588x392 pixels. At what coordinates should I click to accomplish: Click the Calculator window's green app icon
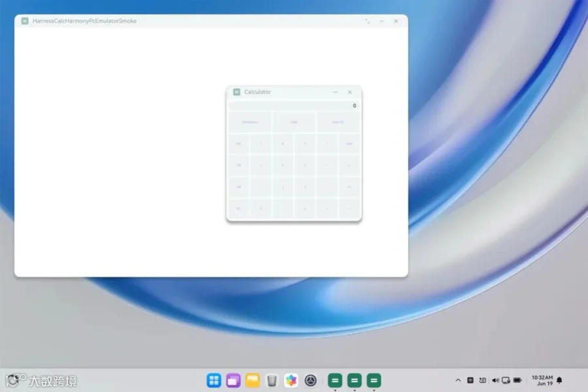(237, 92)
